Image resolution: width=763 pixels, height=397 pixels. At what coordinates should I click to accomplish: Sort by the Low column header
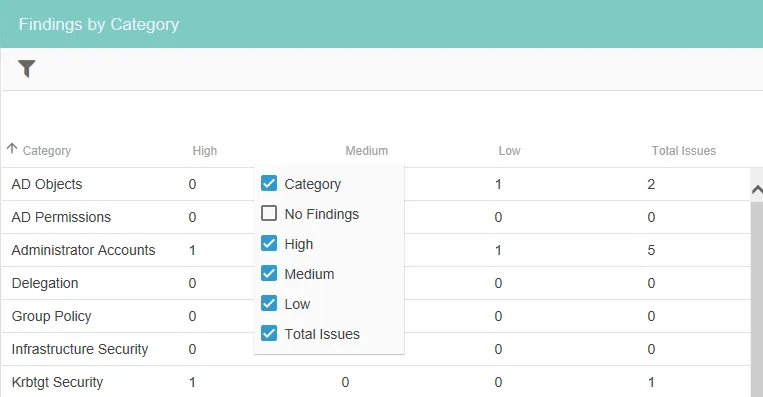tap(509, 151)
